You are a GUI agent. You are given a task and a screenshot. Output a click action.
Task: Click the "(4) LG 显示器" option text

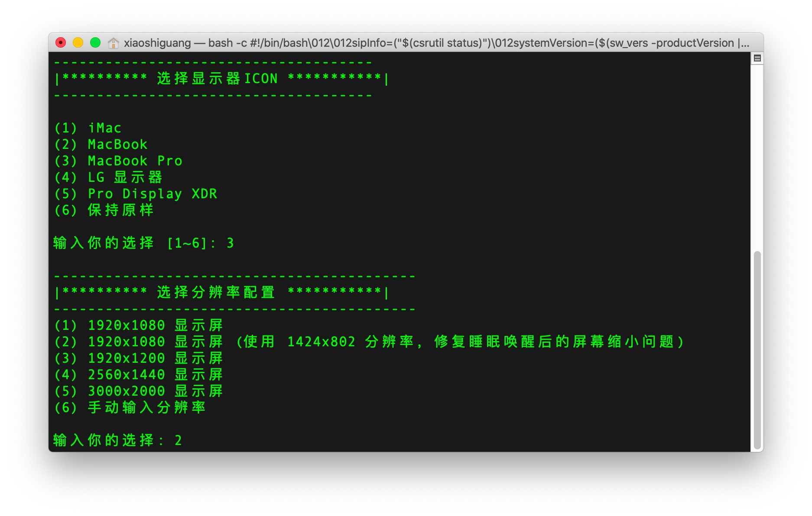point(108,177)
